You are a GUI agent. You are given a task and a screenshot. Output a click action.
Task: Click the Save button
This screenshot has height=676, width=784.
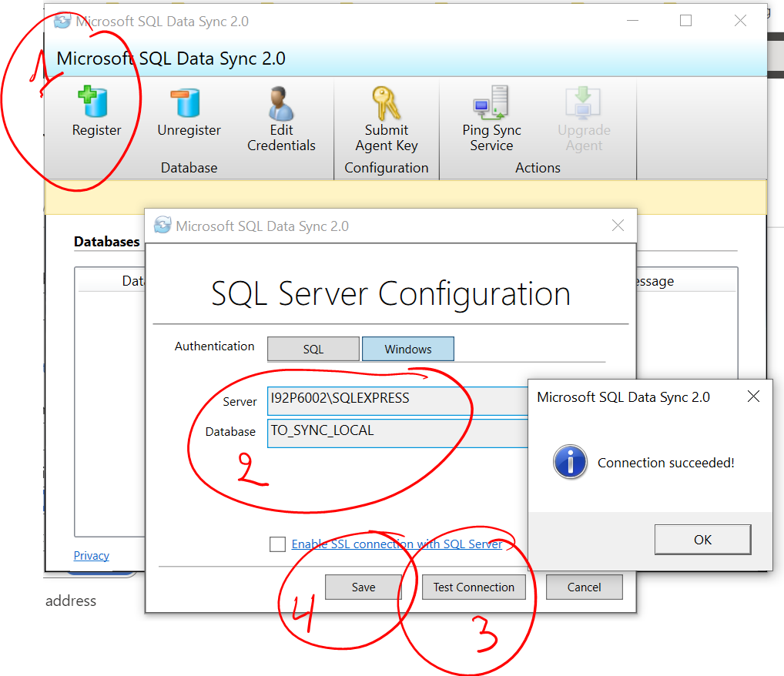coord(364,587)
